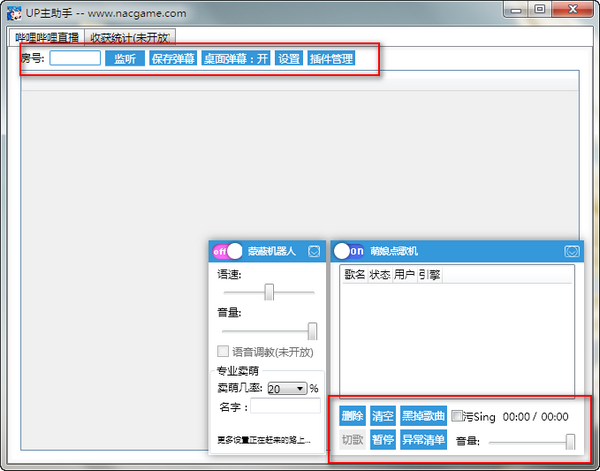Collapse the 萌娘点歌机 panel with its chevron icon
The height and width of the screenshot is (471, 600).
click(572, 251)
